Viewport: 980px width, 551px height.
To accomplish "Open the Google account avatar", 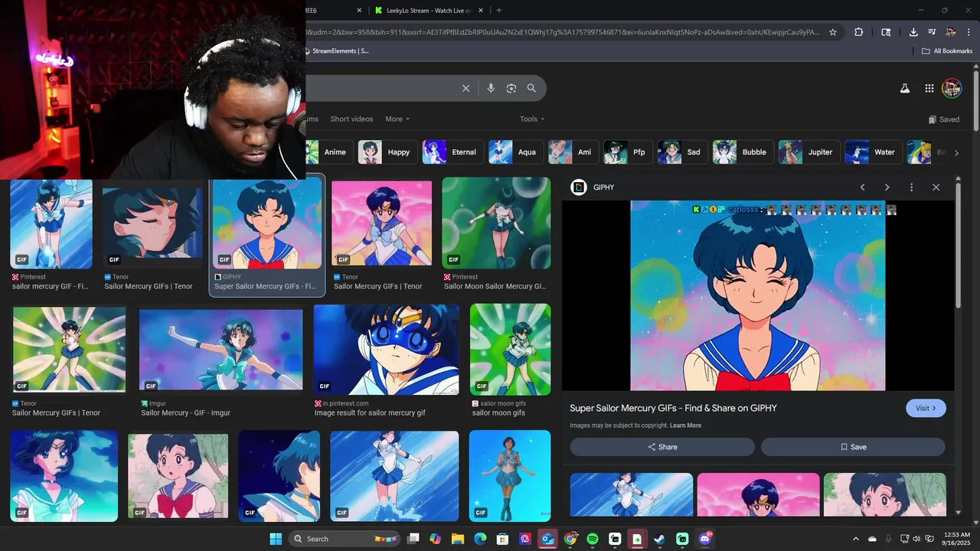I will (952, 88).
